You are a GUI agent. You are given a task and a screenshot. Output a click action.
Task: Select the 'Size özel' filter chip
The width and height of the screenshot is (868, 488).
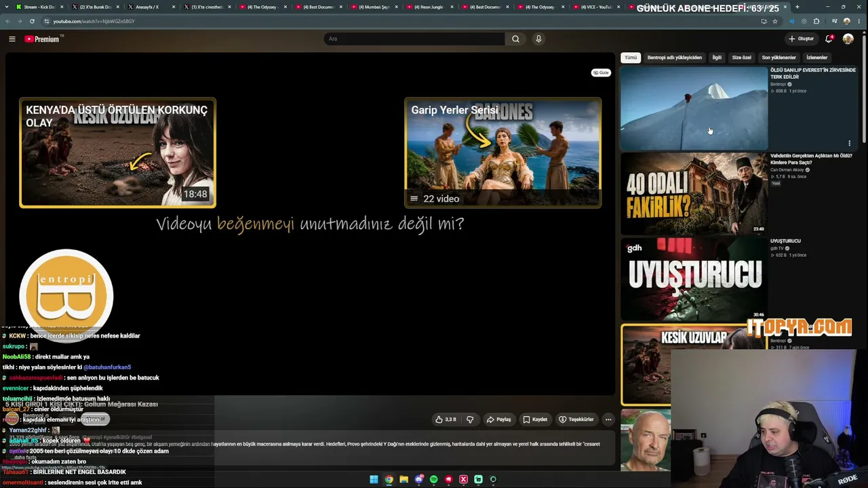point(741,58)
